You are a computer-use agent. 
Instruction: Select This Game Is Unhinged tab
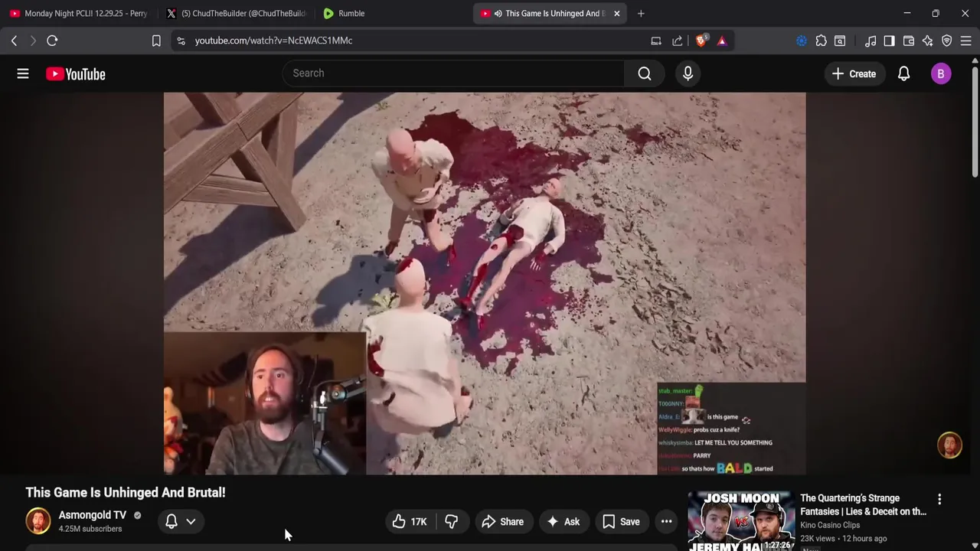pos(548,13)
